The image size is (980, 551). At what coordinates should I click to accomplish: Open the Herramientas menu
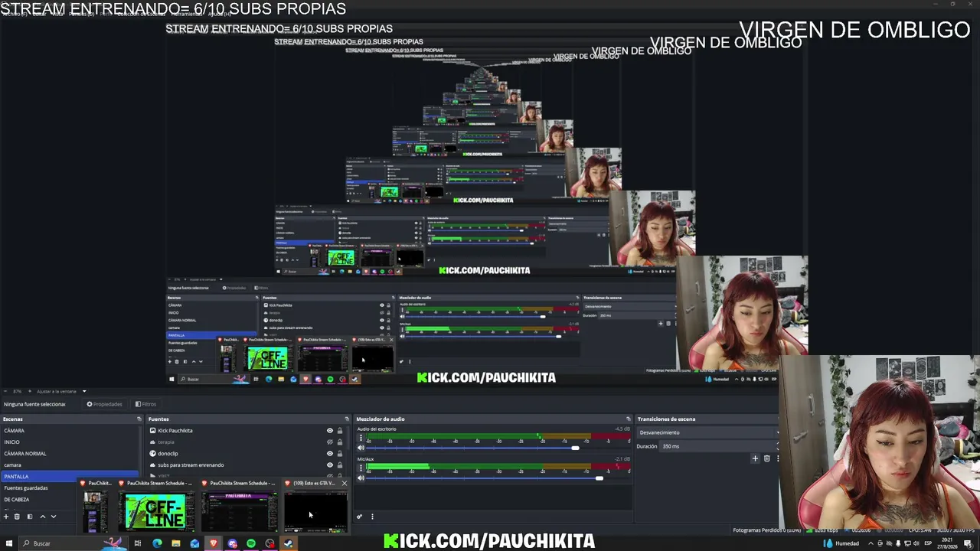pos(186,14)
